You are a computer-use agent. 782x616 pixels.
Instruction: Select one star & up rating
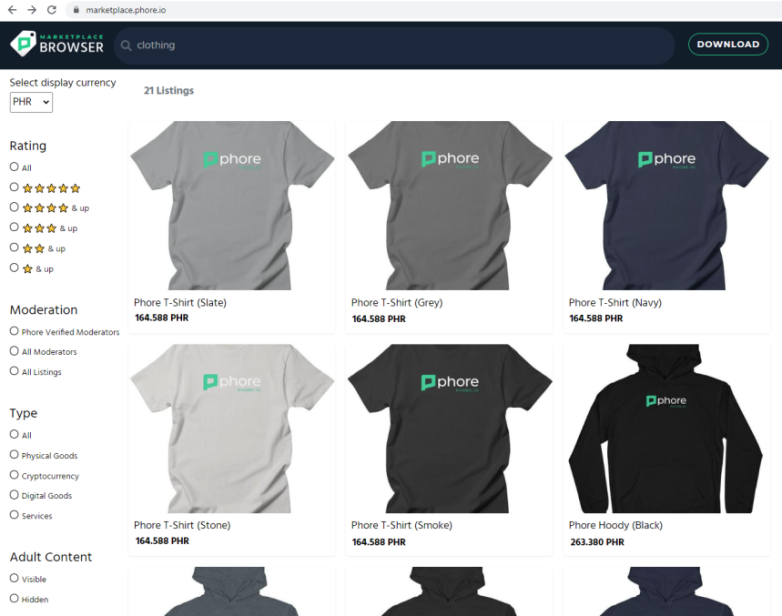pos(14,268)
